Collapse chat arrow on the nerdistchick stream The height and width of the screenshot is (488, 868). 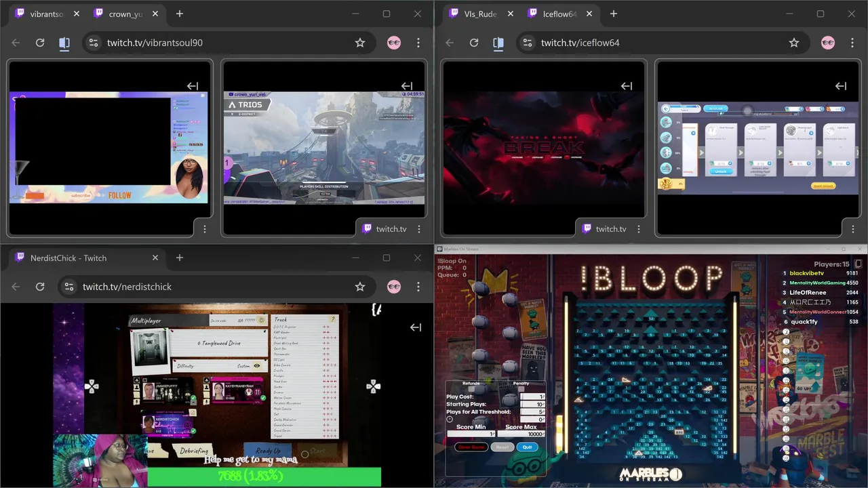[416, 327]
